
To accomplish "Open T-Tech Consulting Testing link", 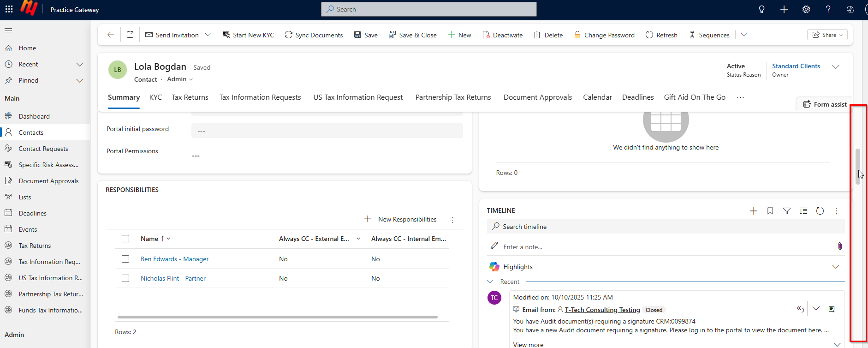I will coord(602,310).
